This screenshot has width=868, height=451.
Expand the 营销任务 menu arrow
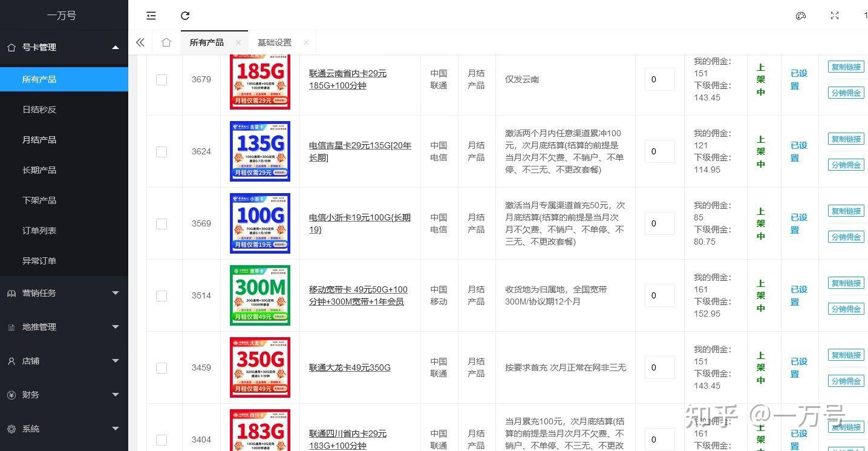coord(116,293)
